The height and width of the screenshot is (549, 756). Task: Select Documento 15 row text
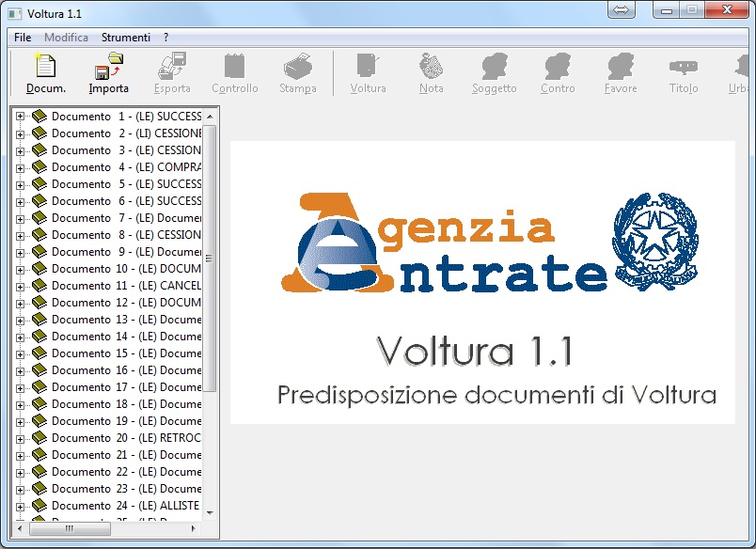coord(126,353)
